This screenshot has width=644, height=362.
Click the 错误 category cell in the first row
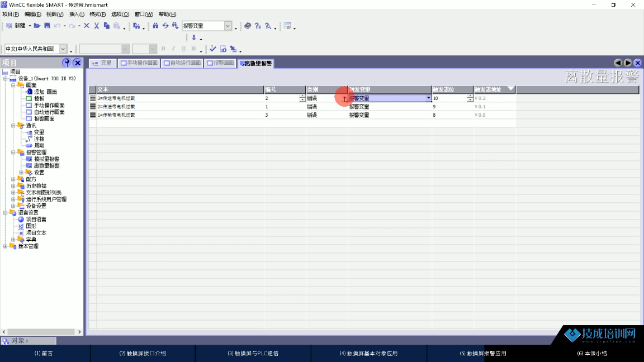[326, 98]
